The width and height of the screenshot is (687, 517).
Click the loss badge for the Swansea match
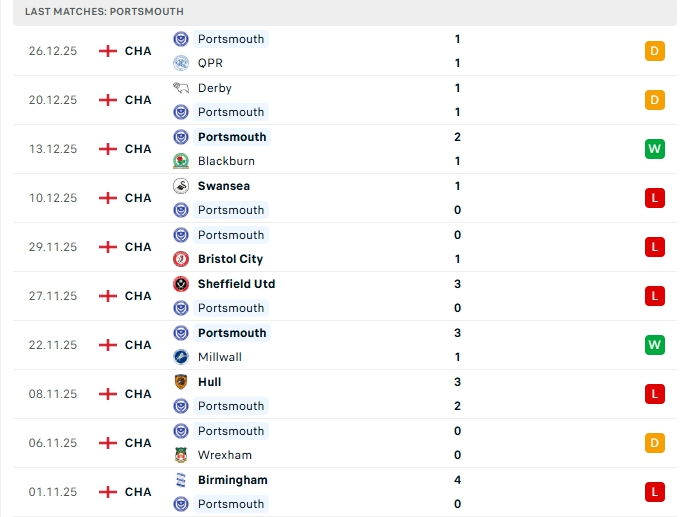pos(655,198)
